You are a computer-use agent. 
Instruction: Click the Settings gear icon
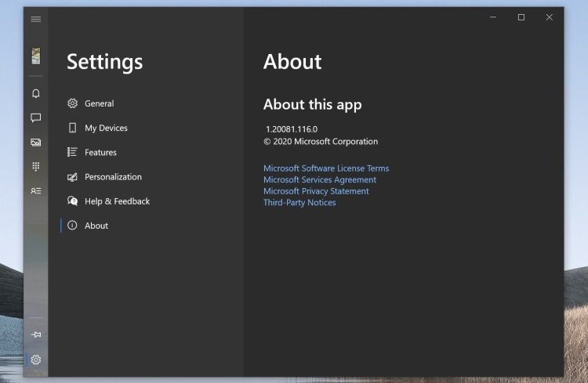(36, 360)
